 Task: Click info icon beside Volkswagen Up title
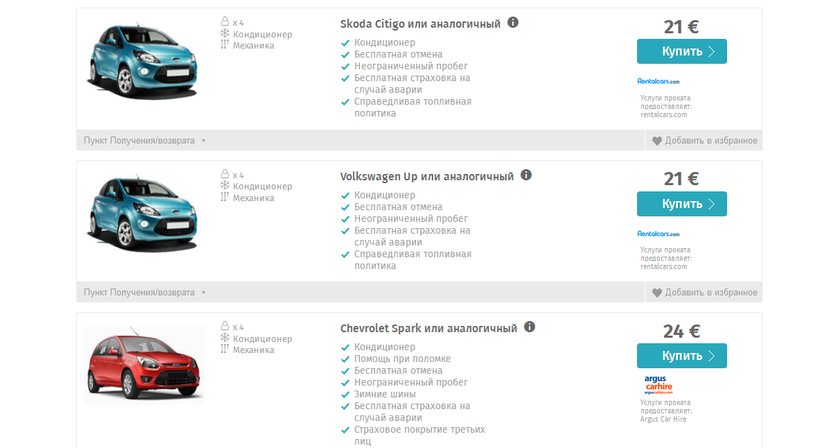click(x=526, y=175)
